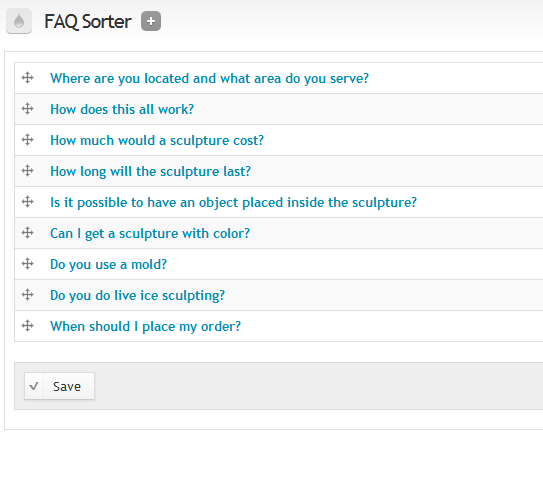The height and width of the screenshot is (480, 543).
Task: Click the move handle for 'How much would a sculpture cost?'
Action: click(27, 140)
